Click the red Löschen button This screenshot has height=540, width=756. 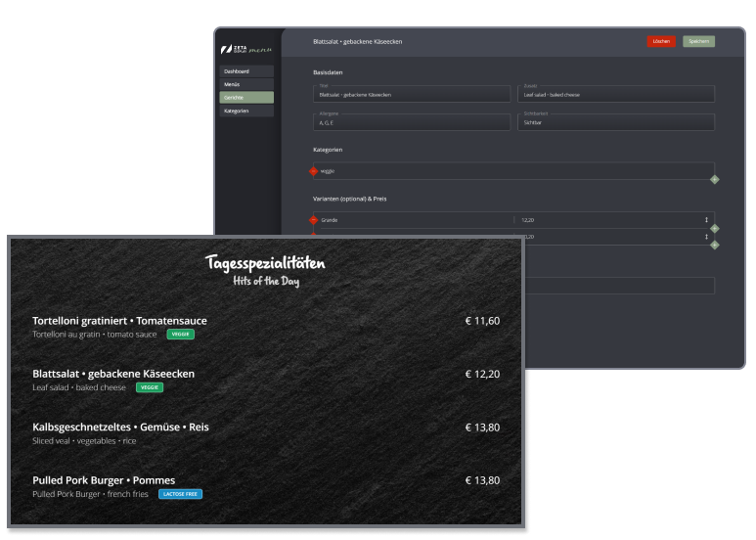pyautogui.click(x=661, y=41)
